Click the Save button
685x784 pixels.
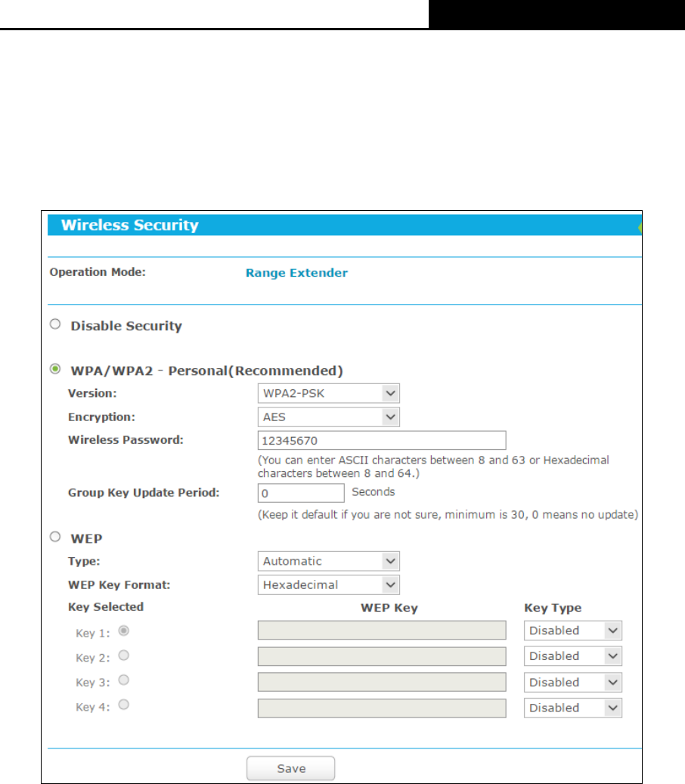tap(291, 768)
